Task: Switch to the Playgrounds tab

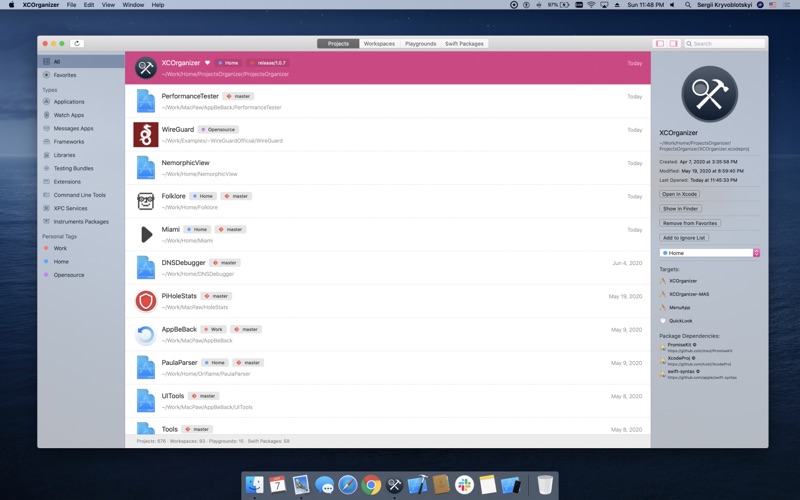Action: pyautogui.click(x=420, y=43)
